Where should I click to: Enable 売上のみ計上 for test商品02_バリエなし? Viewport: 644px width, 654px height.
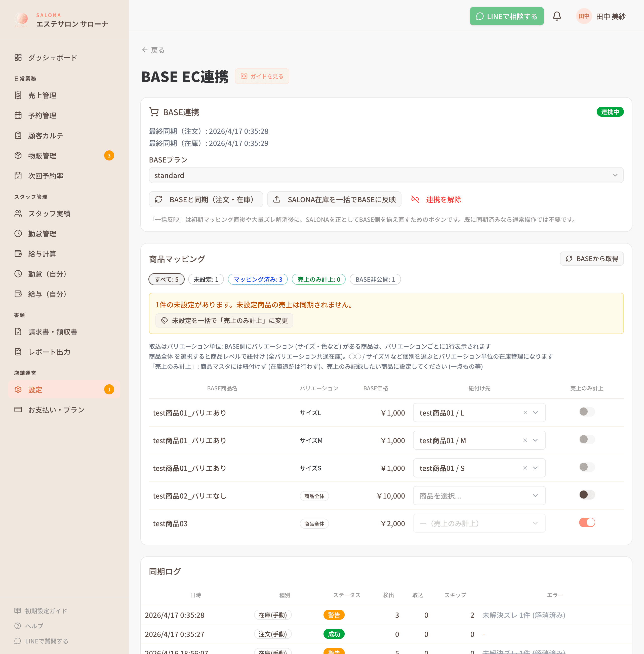587,495
